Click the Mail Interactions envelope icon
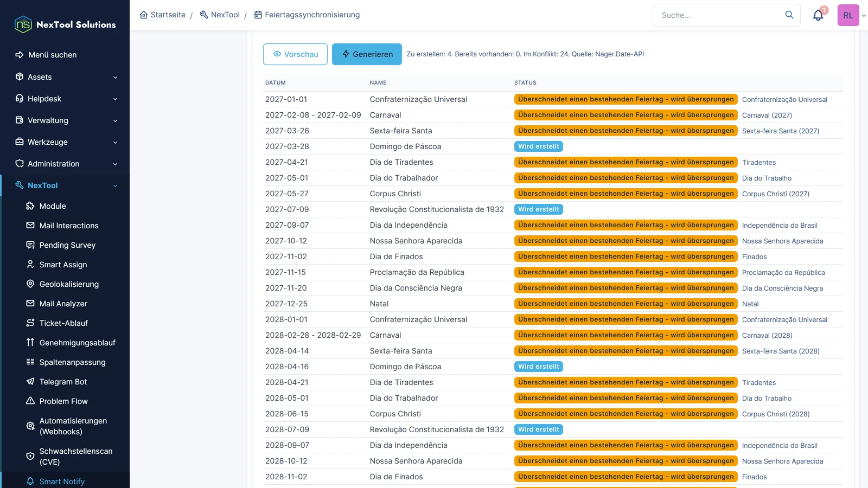Viewport: 868px width, 488px height. coord(30,226)
